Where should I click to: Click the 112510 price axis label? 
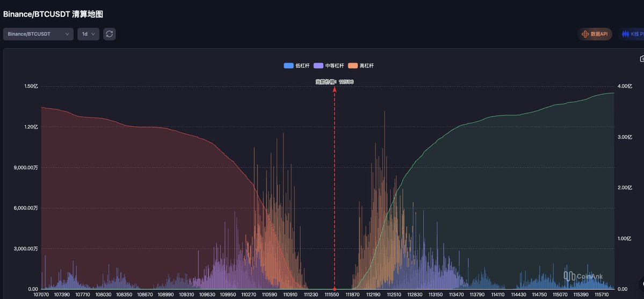pyautogui.click(x=394, y=295)
